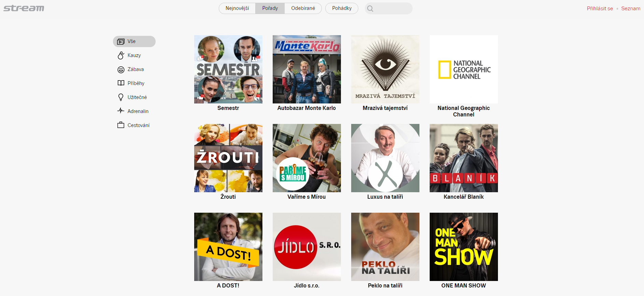Switch to the Nejnovější tab
Viewport: 644px width, 296px height.
pyautogui.click(x=237, y=8)
